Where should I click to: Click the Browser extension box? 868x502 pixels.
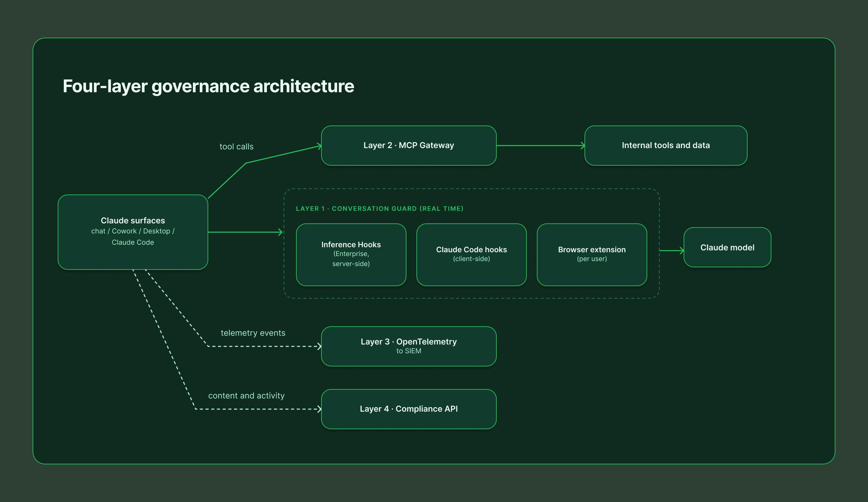point(592,255)
